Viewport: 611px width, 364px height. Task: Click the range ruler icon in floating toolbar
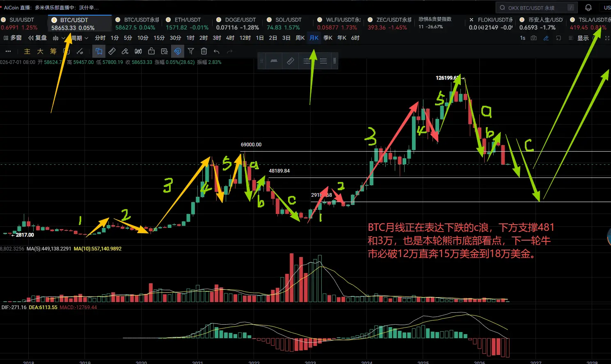tap(274, 61)
